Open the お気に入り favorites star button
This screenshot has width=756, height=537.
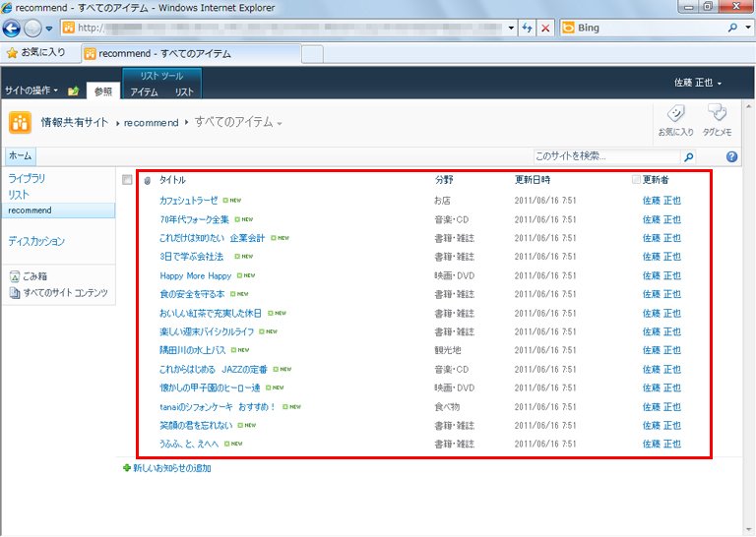(36, 52)
